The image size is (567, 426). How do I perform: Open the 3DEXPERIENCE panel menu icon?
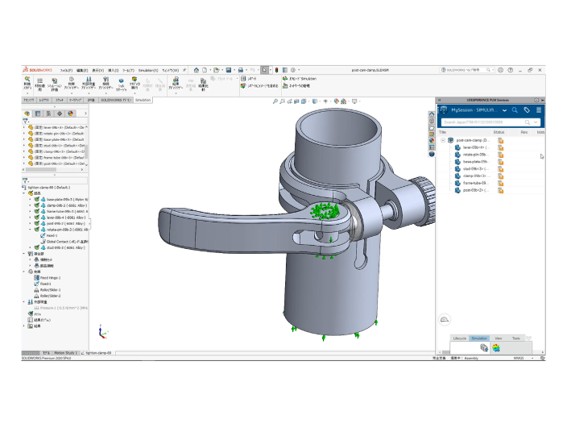pos(538,110)
